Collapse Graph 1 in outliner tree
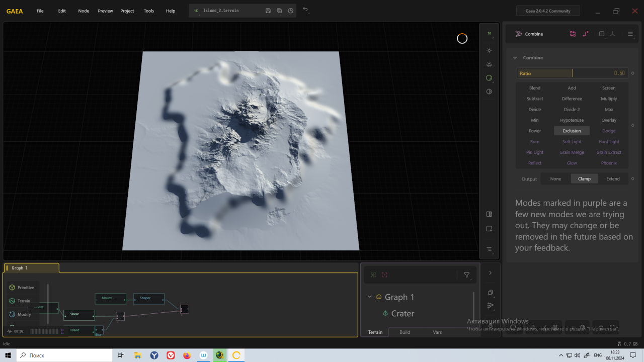The height and width of the screenshot is (362, 644). [370, 297]
